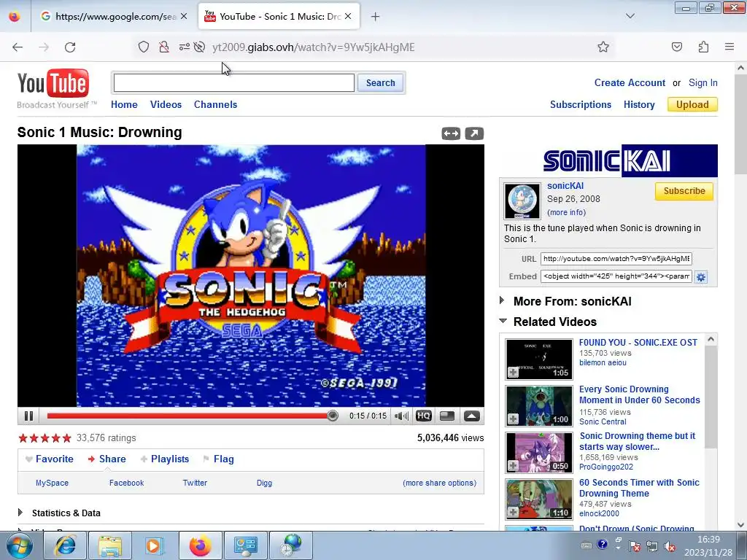The height and width of the screenshot is (560, 747).
Task: Click the Save to Pocket icon
Action: point(676,47)
